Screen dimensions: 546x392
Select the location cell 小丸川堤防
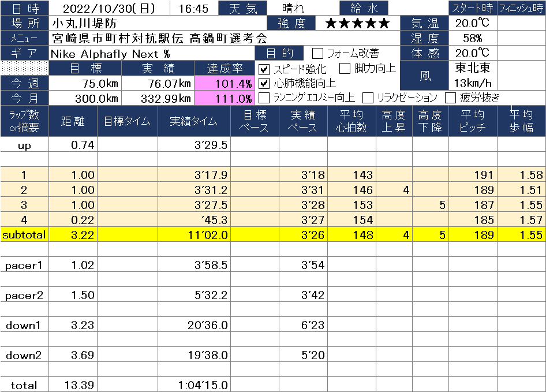(x=158, y=24)
